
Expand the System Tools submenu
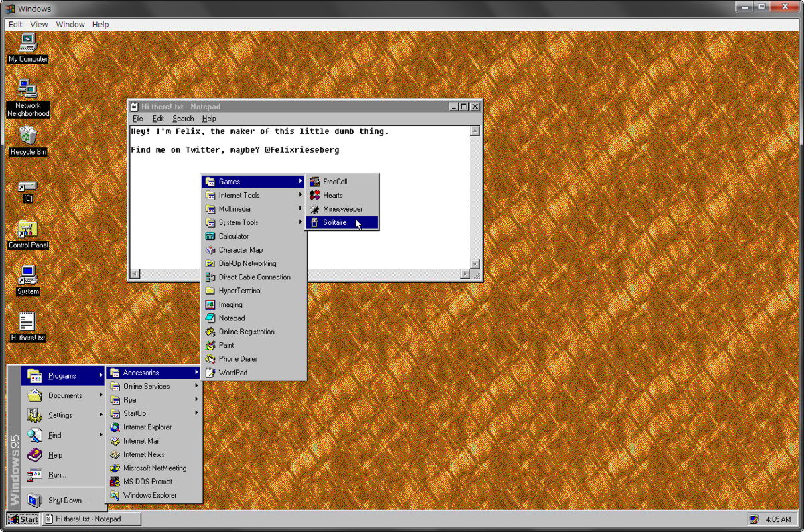(x=253, y=222)
